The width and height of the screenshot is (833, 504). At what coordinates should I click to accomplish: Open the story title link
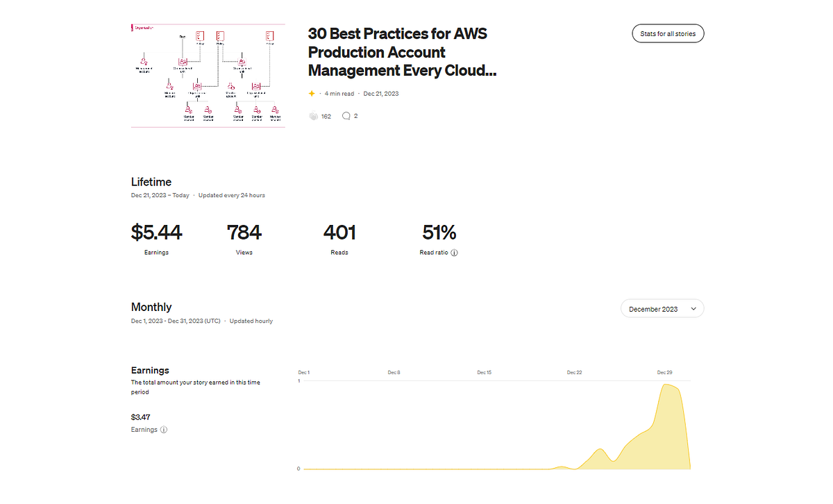(402, 52)
